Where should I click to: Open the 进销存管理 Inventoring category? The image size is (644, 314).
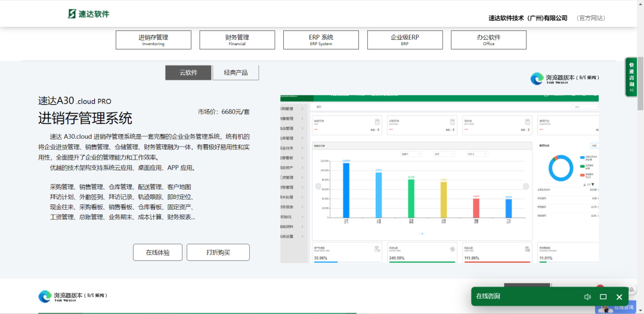[x=153, y=40]
